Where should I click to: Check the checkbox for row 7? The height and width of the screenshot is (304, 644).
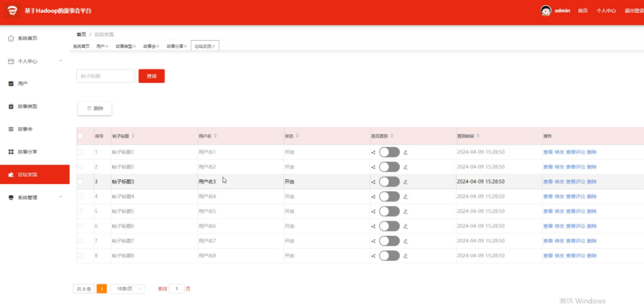80,241
